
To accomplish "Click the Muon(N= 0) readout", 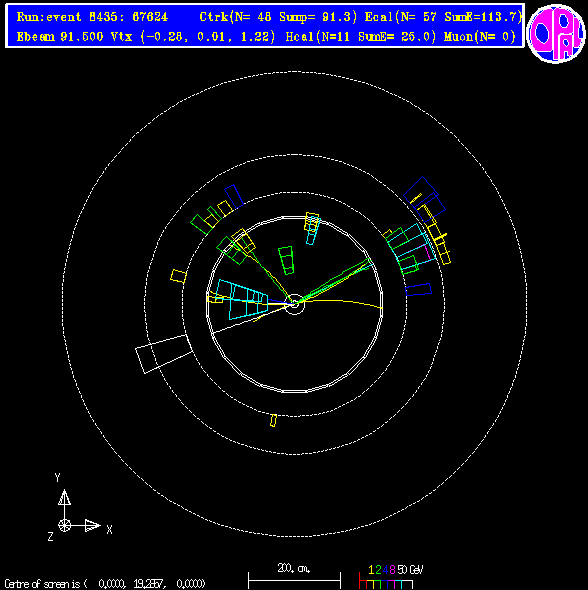I will pos(480,36).
